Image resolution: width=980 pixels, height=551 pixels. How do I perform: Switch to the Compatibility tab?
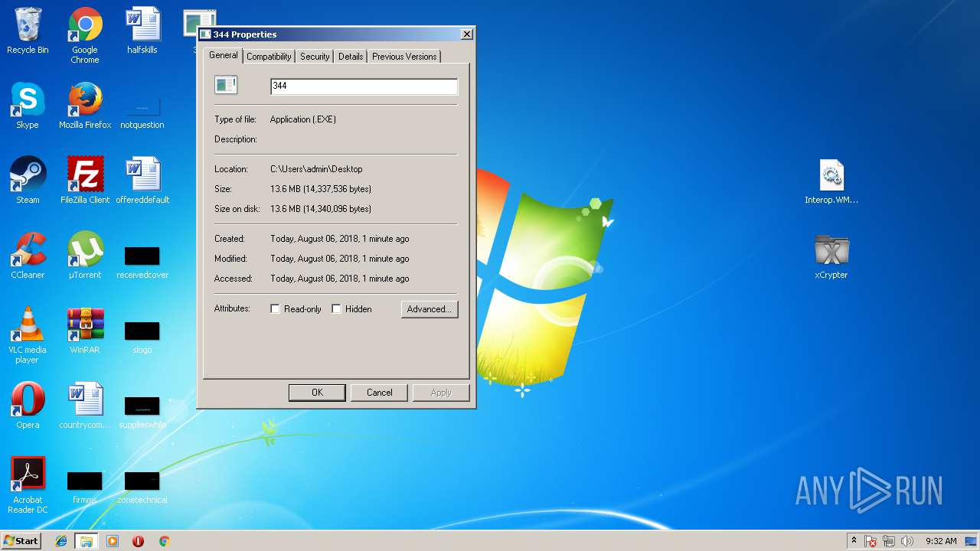[x=269, y=57]
